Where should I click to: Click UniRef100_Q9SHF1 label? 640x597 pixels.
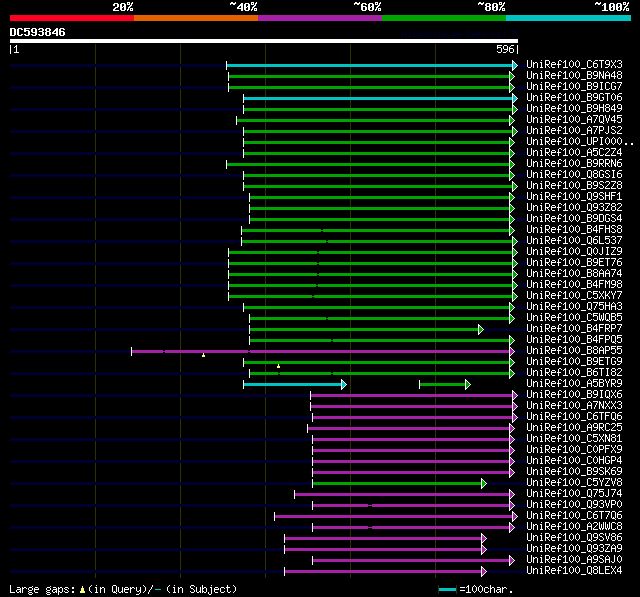click(x=574, y=197)
